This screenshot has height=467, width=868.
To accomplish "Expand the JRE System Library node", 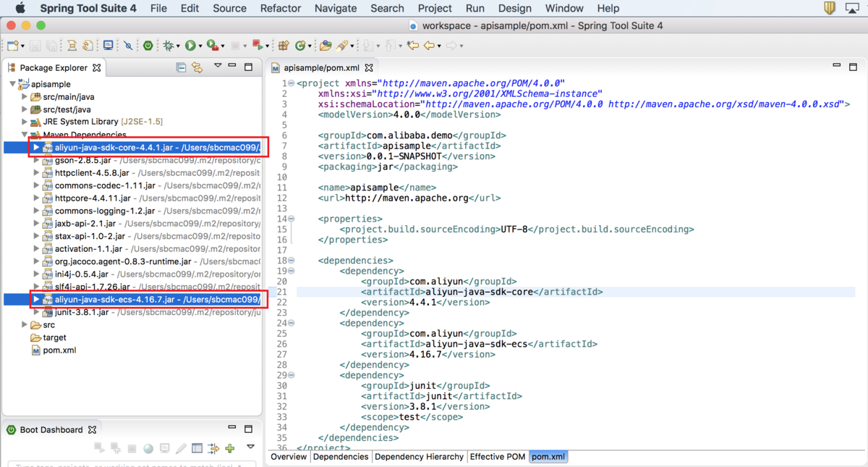I will (25, 122).
